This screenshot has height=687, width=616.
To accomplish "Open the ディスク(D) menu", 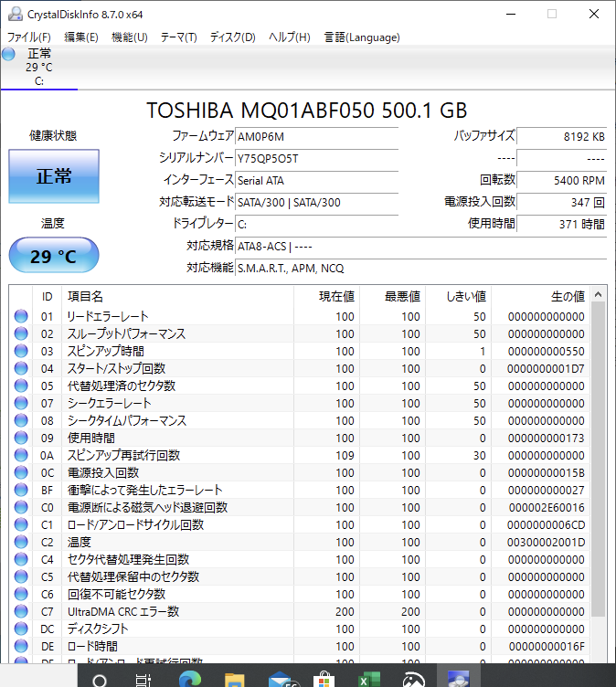I will 232,37.
